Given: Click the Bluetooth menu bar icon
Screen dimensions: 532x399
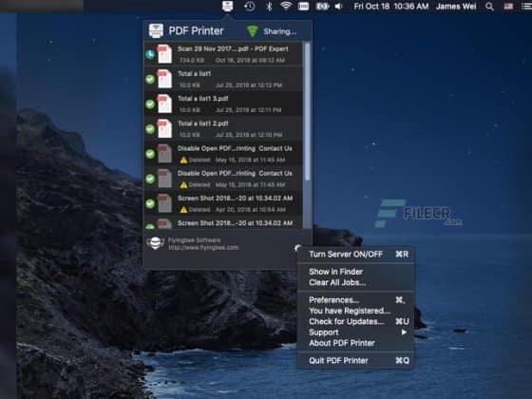Looking at the screenshot, I should click(x=269, y=6).
